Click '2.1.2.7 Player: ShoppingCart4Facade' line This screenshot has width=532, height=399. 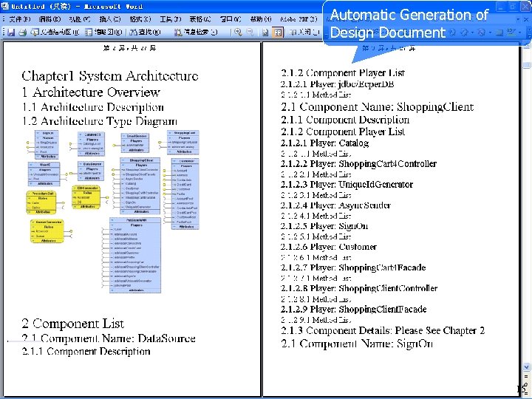(x=353, y=267)
